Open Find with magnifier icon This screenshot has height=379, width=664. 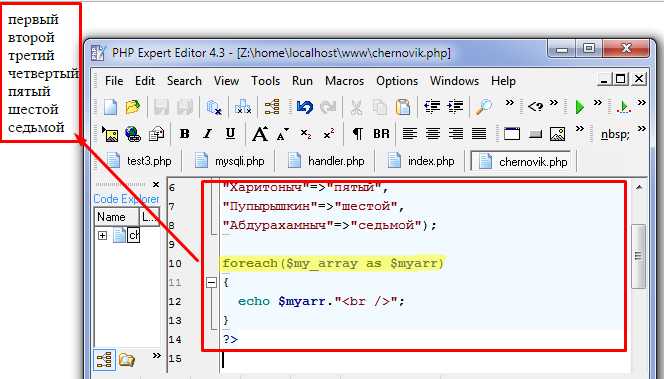[x=484, y=107]
